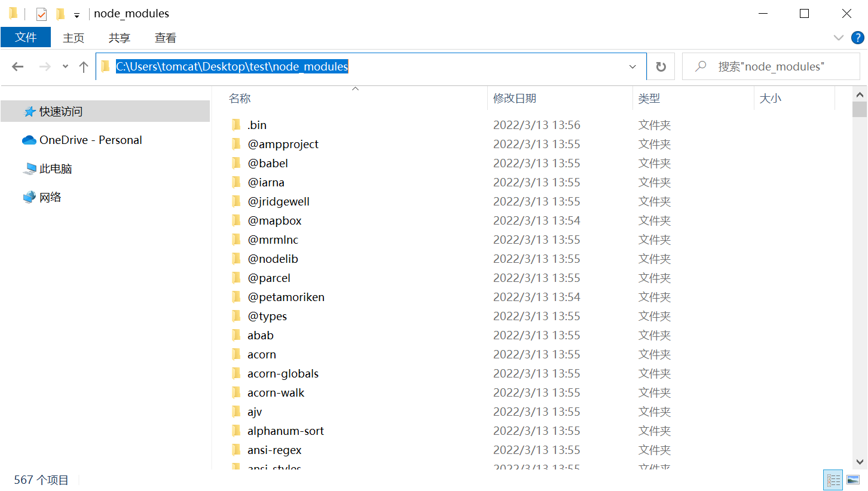868x491 pixels.
Task: Select the ansi-regex folder name
Action: click(274, 450)
